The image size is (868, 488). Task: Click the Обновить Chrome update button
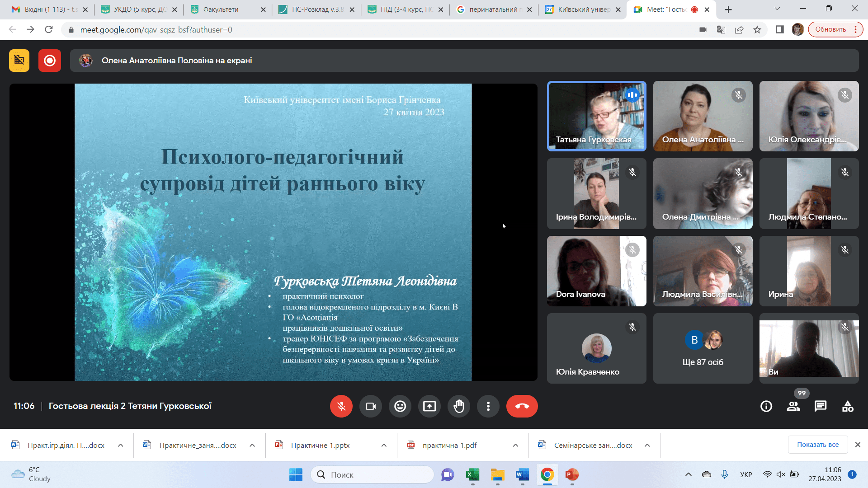[x=830, y=29]
